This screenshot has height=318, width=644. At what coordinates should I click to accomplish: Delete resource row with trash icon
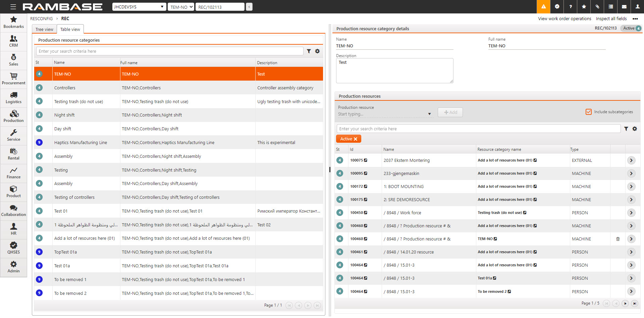[x=618, y=239]
